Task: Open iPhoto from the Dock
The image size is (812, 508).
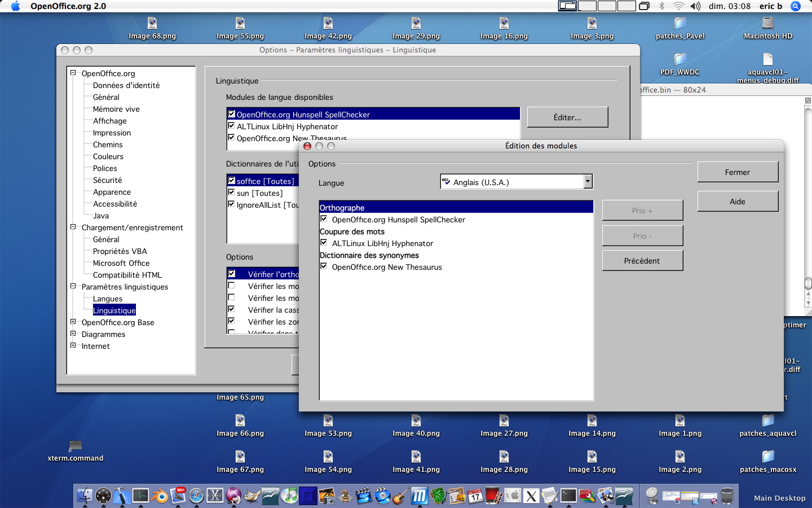Action: (x=327, y=496)
